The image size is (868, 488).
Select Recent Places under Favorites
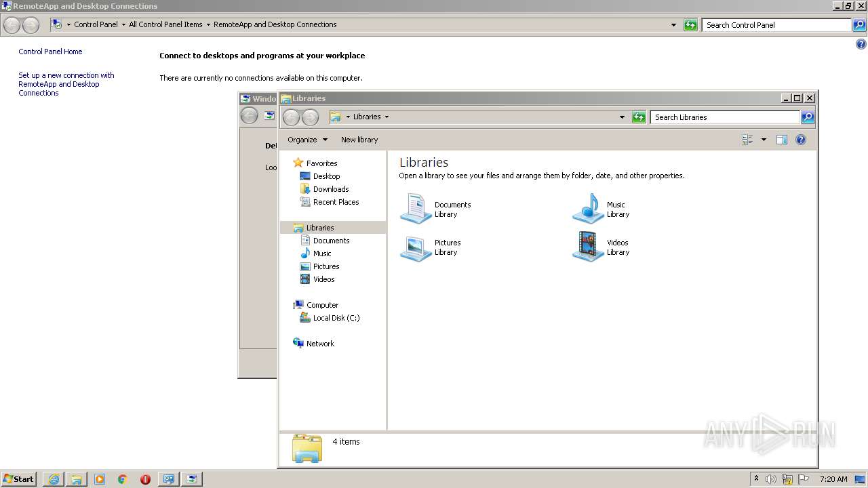[x=336, y=202]
